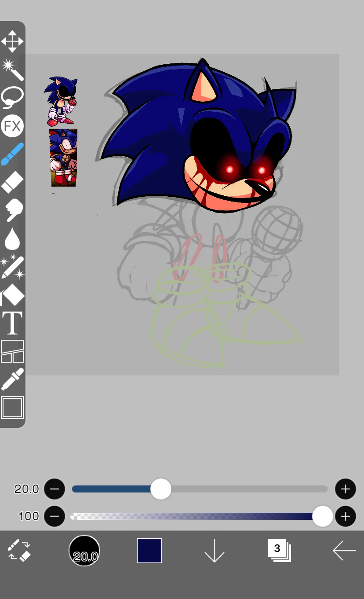
Task: Tap the down arrow to hide toolbar
Action: click(215, 550)
